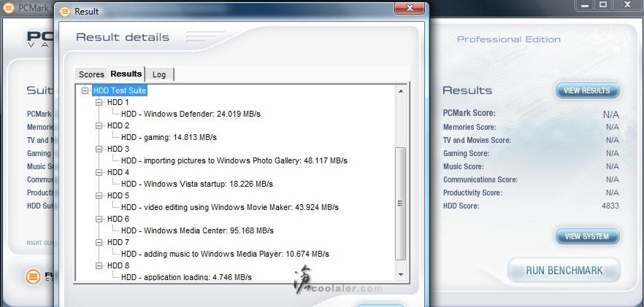Select importing pictures to Windows Photo Gallery row
The image size is (644, 307).
(234, 161)
